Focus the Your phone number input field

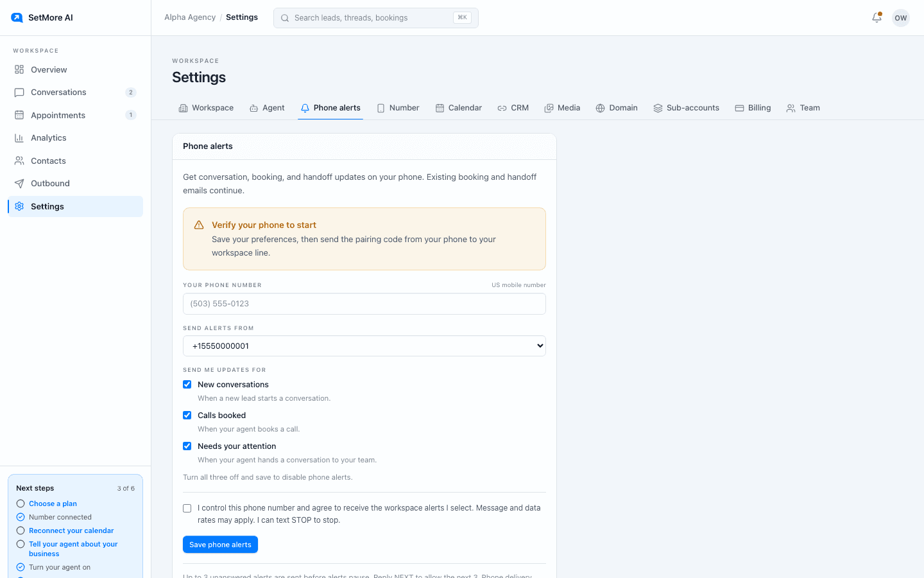click(364, 304)
